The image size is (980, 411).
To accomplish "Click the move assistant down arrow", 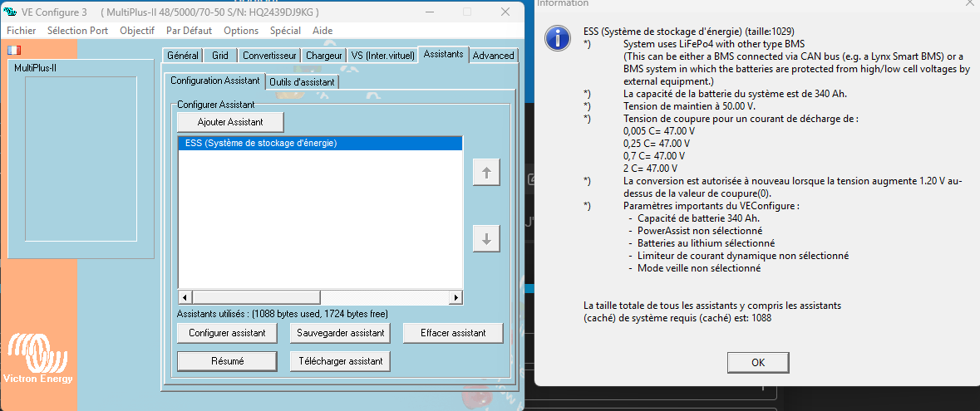I will [486, 238].
